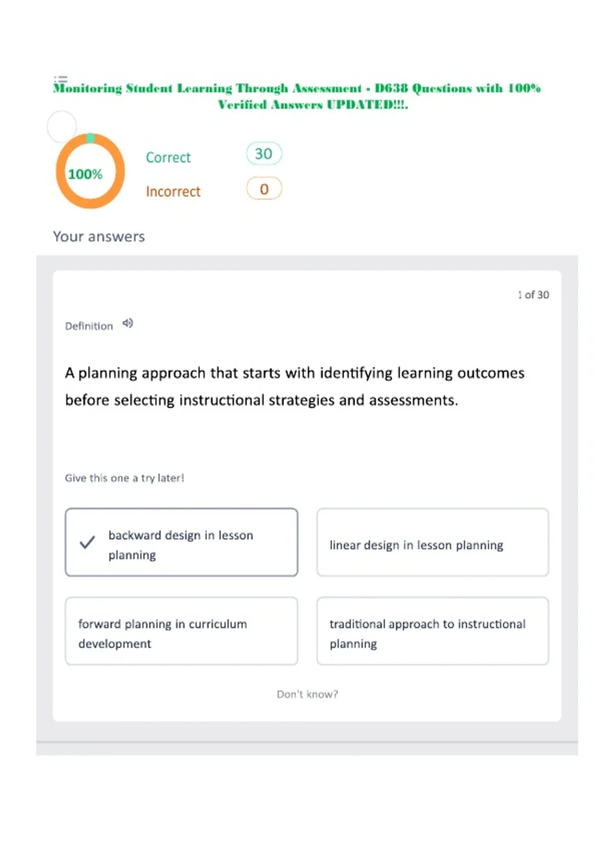Click the Incorrect label
This screenshot has height=868, width=613.
click(173, 191)
